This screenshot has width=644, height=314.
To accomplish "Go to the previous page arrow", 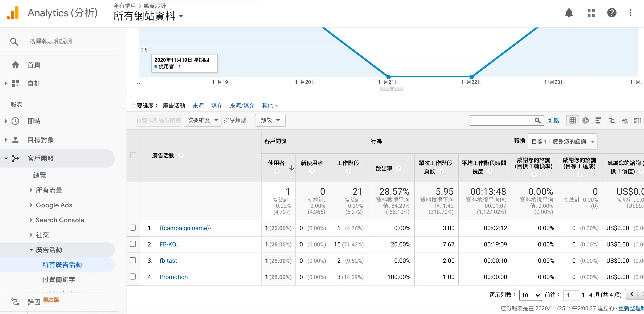I will [631, 294].
